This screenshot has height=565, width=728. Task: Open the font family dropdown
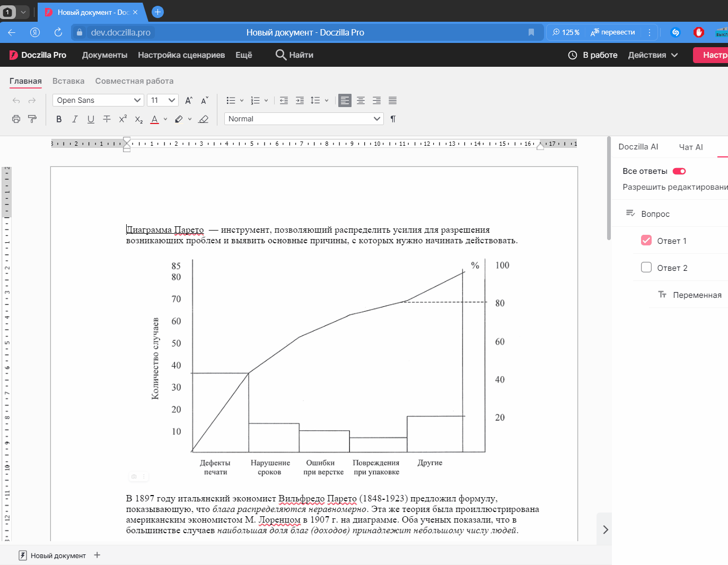pos(99,101)
